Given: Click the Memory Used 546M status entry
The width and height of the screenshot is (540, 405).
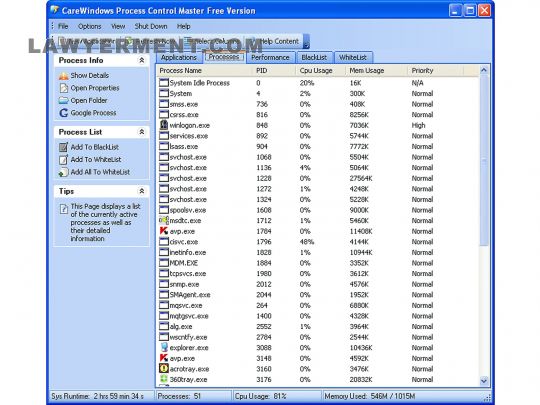Looking at the screenshot, I should [369, 396].
